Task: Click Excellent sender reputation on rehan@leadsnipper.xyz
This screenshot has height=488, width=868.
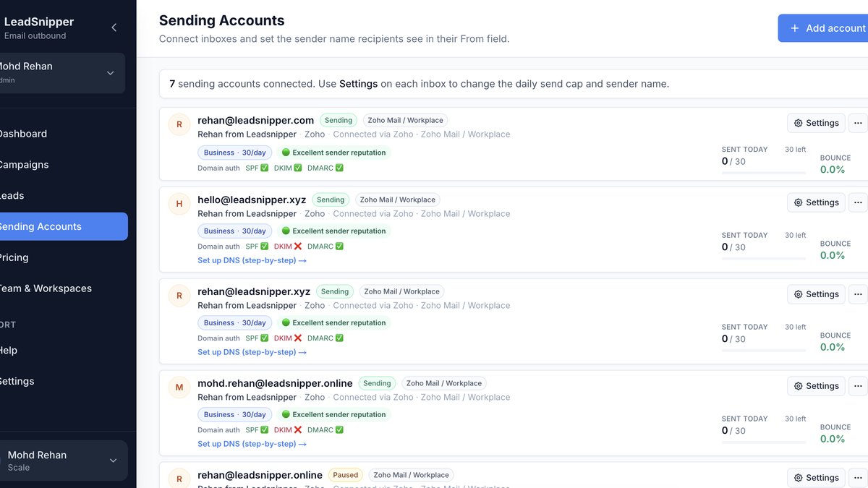Action: point(333,323)
